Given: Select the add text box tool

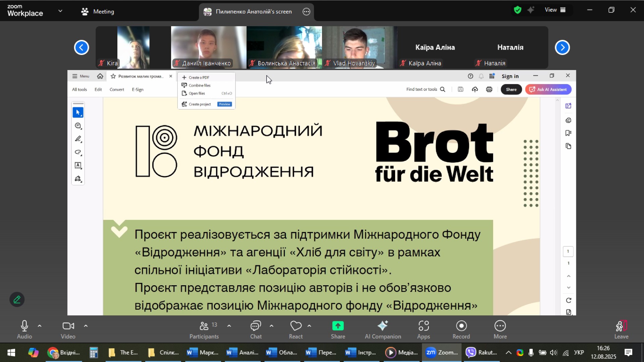Looking at the screenshot, I should (x=78, y=165).
